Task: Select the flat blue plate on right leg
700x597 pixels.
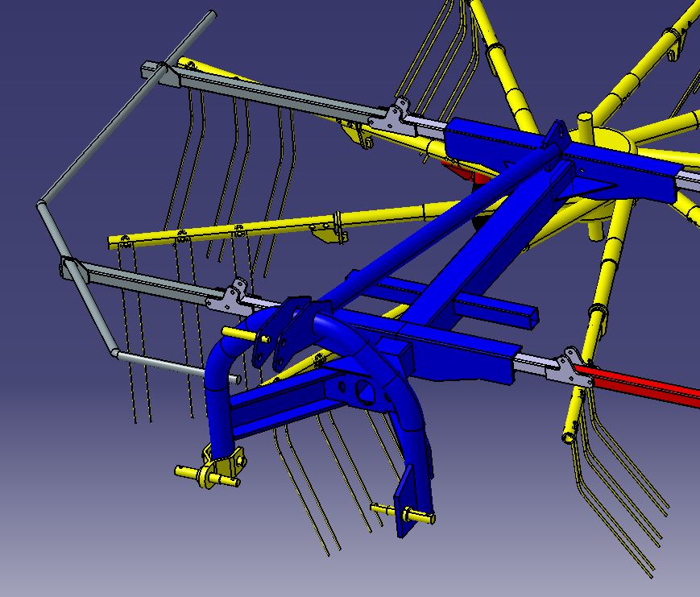Action: (405, 503)
